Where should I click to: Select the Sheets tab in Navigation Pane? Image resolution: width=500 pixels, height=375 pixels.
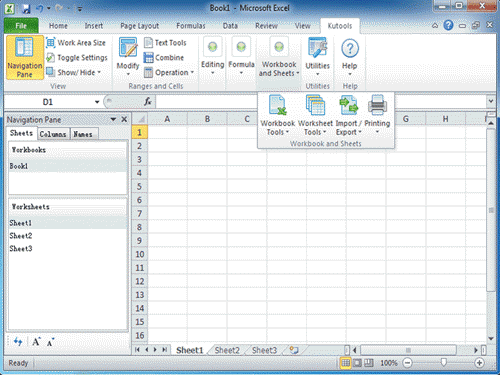coord(21,133)
